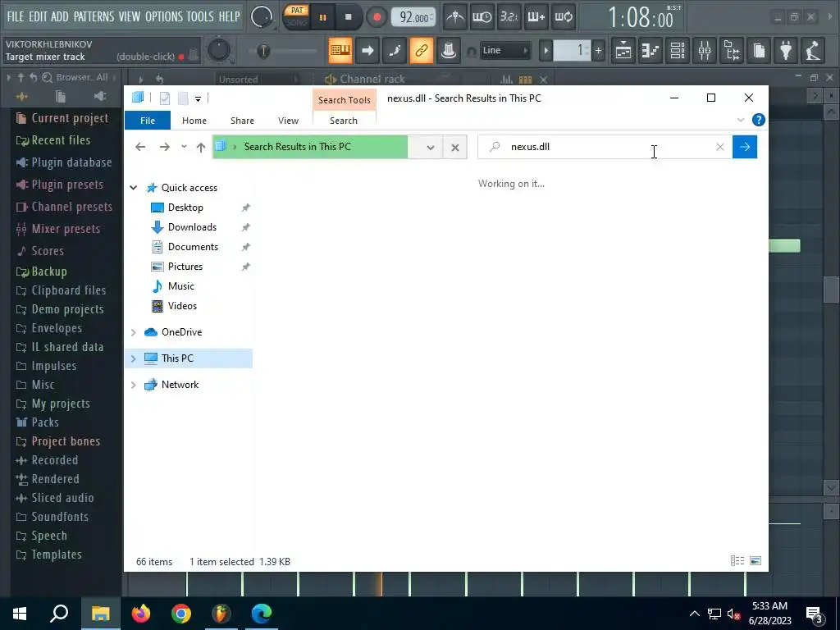Viewport: 840px width, 630px height.
Task: Open the Home ribbon tab in Explorer
Action: (x=194, y=121)
